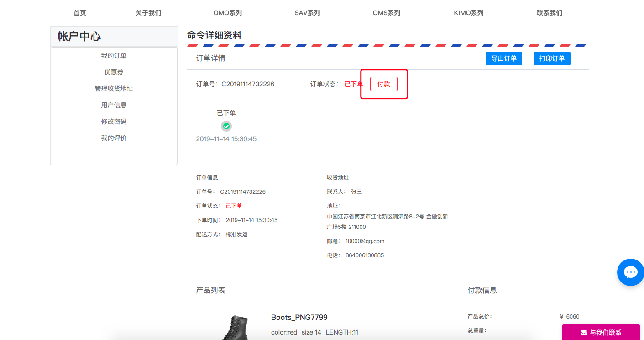Select the SAV系列 navigation tab
Screen dimensions: 644x340
pos(307,12)
